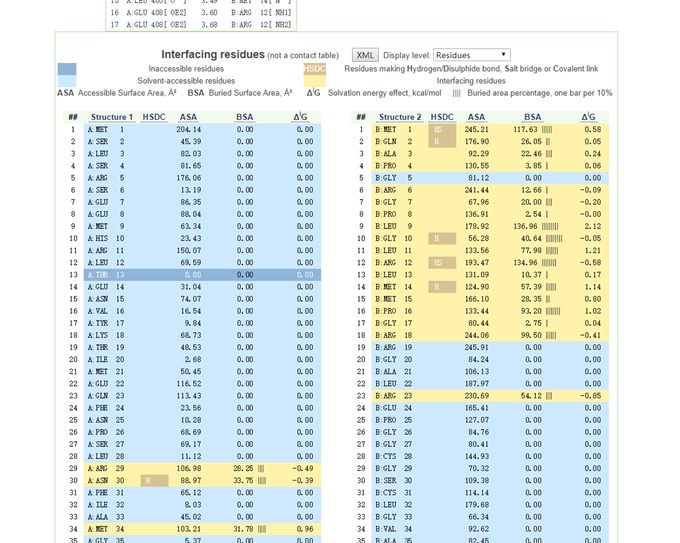Click the HS marker for B:MET 1
The image size is (680, 543).
(442, 129)
